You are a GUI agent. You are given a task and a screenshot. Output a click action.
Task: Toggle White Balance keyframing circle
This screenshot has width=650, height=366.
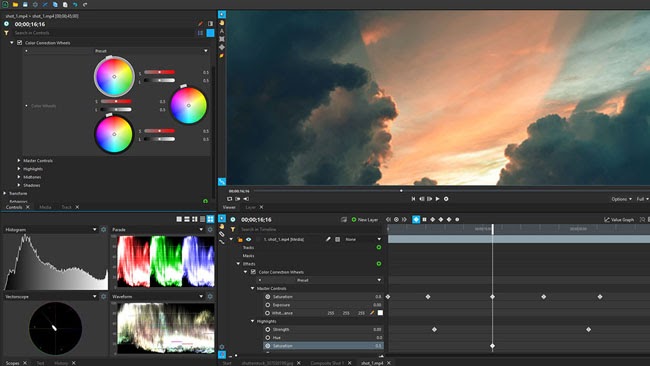click(x=268, y=313)
